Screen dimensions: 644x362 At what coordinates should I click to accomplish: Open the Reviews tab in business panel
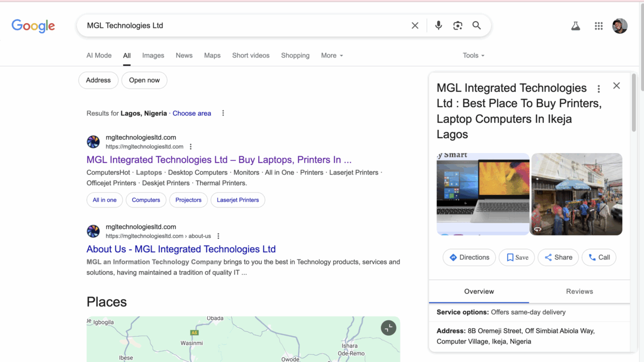click(580, 291)
